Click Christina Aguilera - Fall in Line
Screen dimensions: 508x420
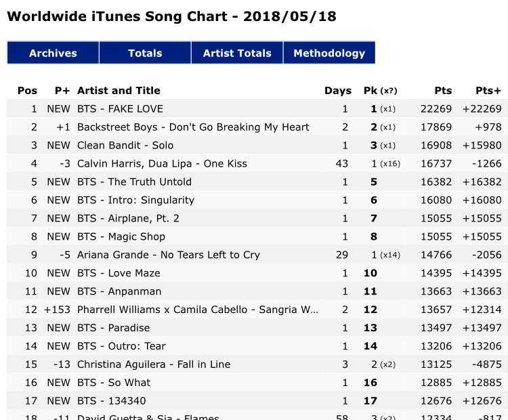[154, 364]
